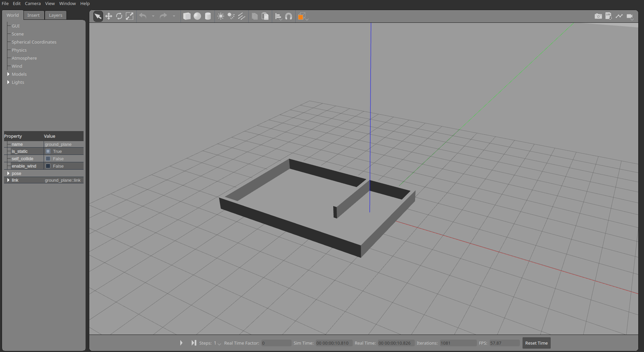Play the simulation
The height and width of the screenshot is (352, 644).
(x=181, y=343)
